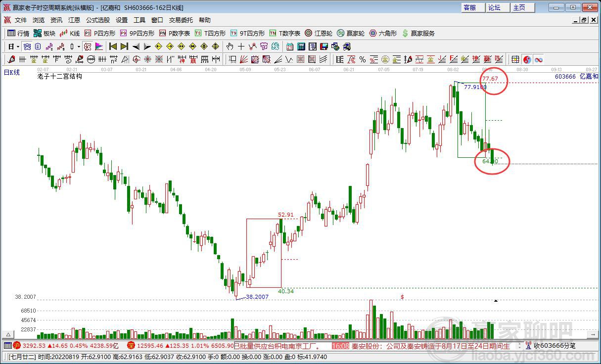The width and height of the screenshot is (601, 364).
Task: Click the black left arrow icon
Action: pos(136,46)
